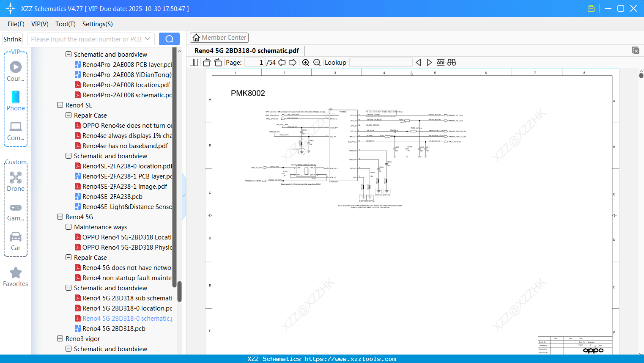The image size is (644, 363).
Task: Collapse Maintenance ways under Reno4 5G
Action: (x=69, y=227)
